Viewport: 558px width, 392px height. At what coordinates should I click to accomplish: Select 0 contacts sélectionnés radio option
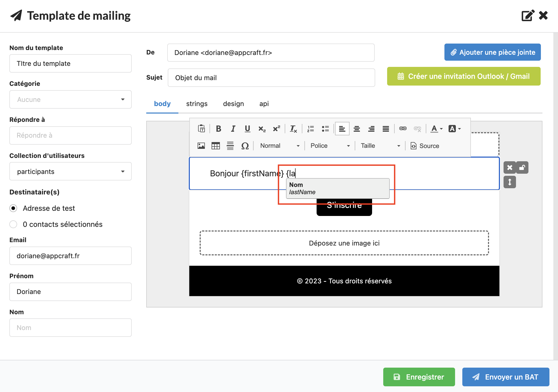click(13, 224)
